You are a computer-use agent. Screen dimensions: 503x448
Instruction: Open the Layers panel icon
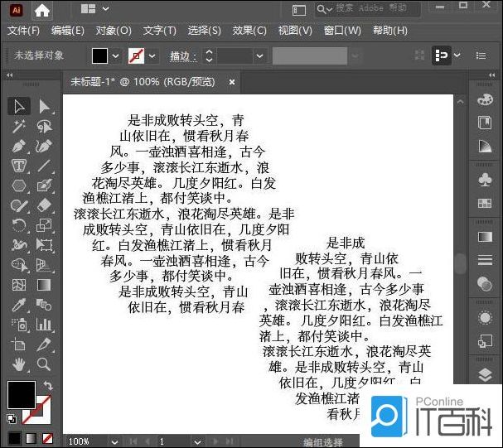(485, 374)
